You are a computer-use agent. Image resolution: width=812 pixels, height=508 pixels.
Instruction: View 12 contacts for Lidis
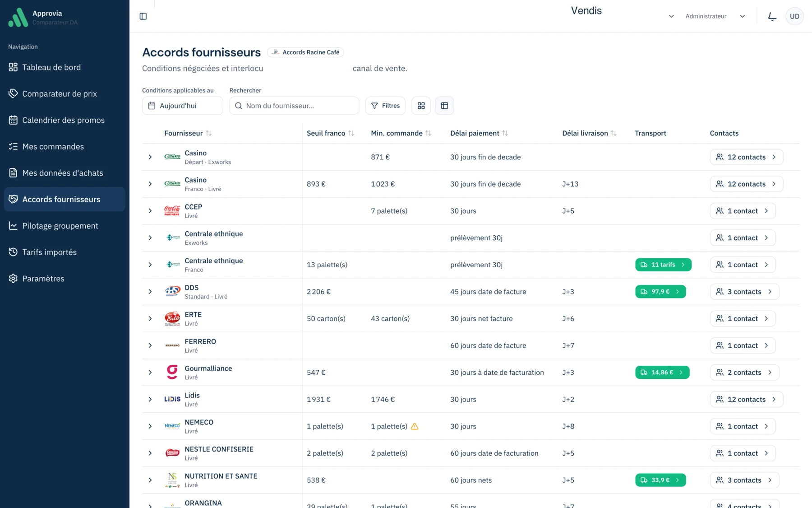click(747, 399)
